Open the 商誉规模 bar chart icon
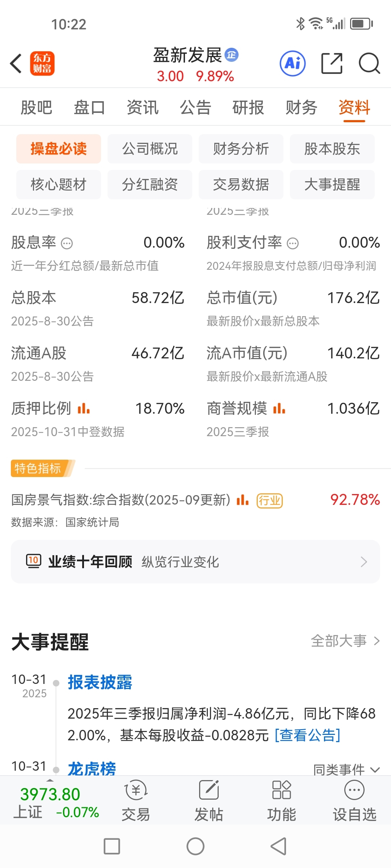 pos(279,409)
